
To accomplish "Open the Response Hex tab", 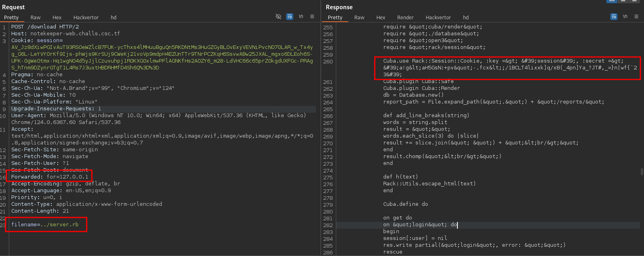I will tap(381, 18).
